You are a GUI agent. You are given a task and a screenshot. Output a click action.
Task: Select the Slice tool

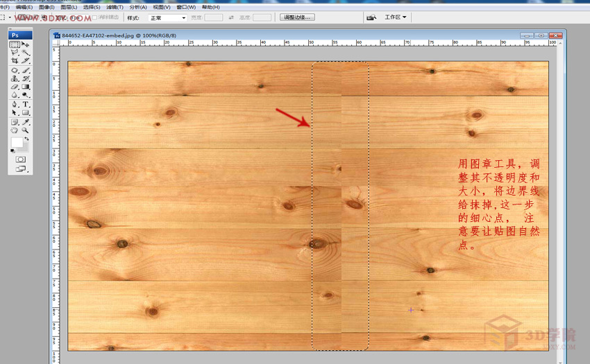[x=26, y=60]
